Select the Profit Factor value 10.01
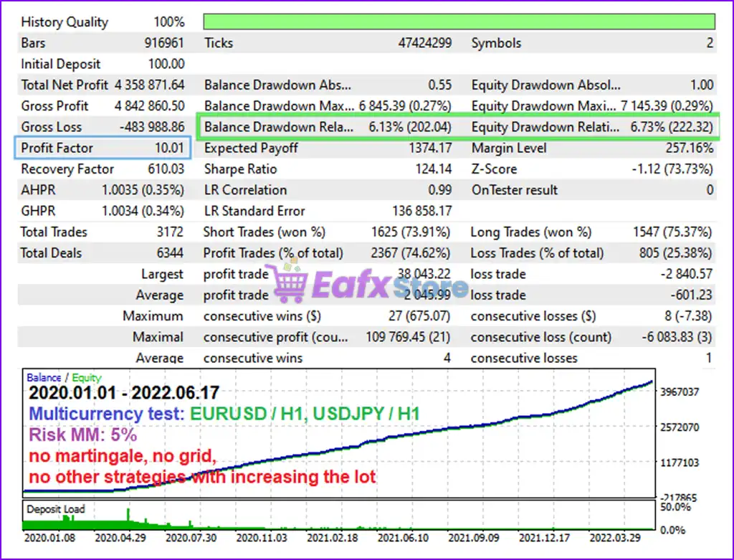Image resolution: width=734 pixels, height=560 pixels. pyautogui.click(x=169, y=148)
